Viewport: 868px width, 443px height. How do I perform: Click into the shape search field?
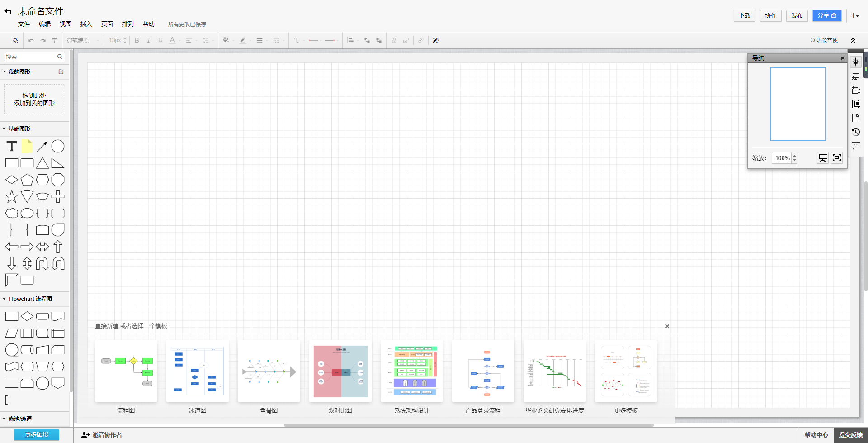35,57
